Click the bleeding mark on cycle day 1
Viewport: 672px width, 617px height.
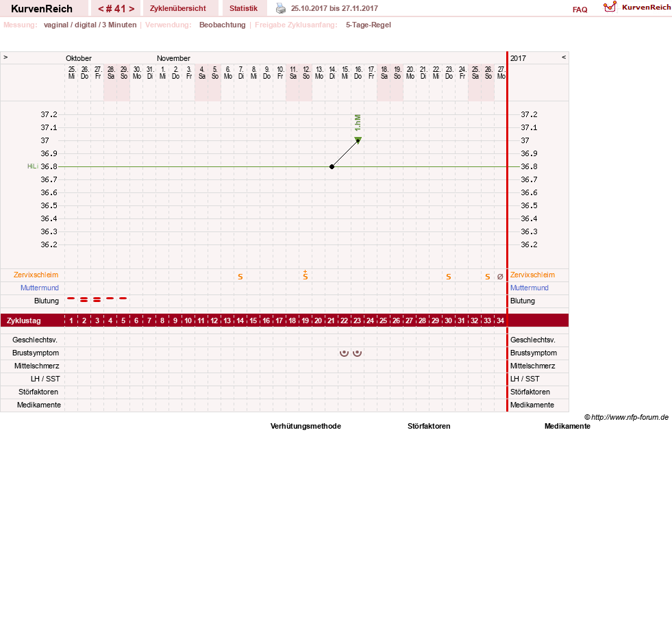[x=71, y=298]
